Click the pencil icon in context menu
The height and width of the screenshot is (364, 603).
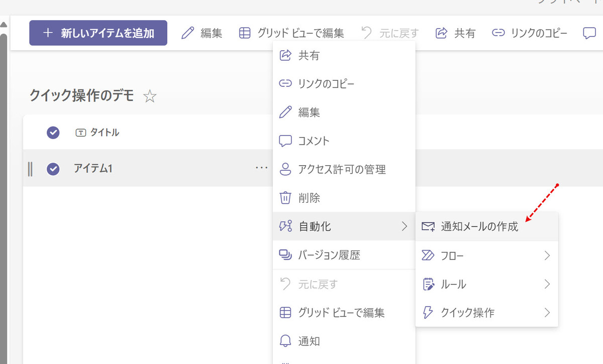coord(285,112)
